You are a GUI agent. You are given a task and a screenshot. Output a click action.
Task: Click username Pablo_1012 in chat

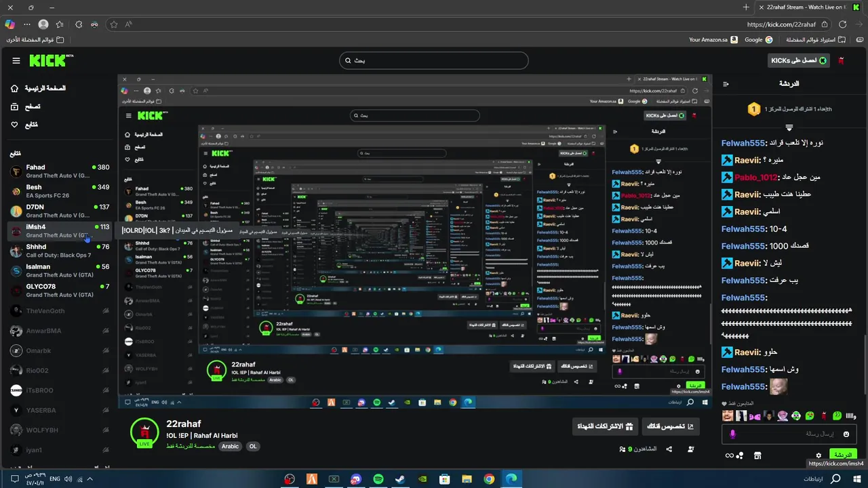coord(756,177)
